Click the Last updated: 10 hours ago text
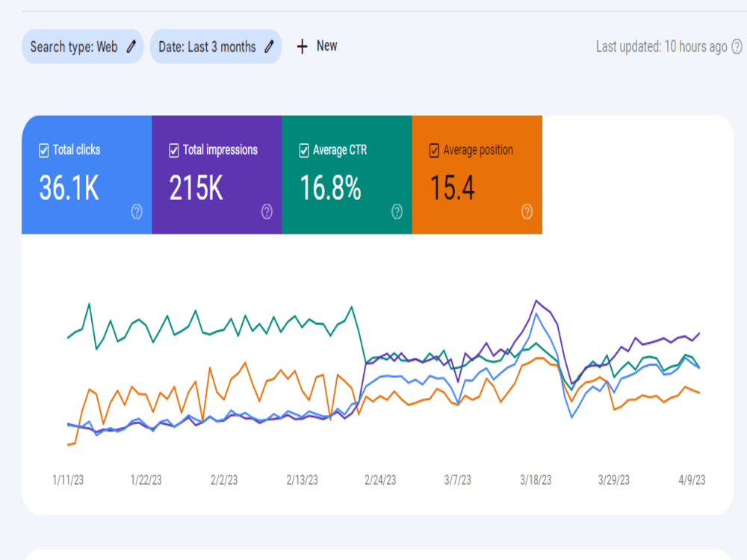 [661, 46]
